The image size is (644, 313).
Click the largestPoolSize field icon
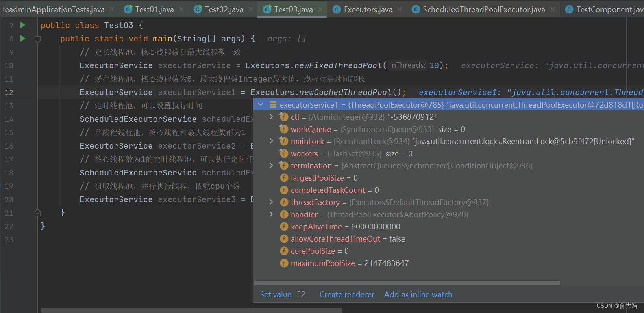pos(284,178)
